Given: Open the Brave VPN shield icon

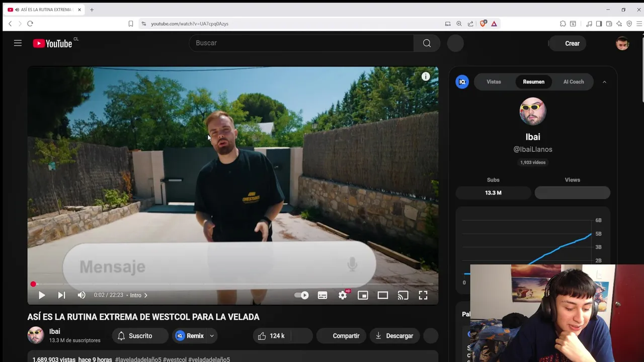Looking at the screenshot, I should [629, 24].
